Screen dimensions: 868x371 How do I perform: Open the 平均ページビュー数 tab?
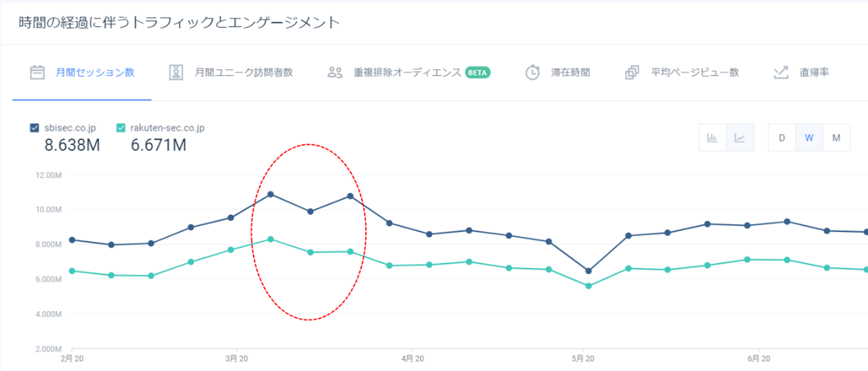(x=695, y=72)
